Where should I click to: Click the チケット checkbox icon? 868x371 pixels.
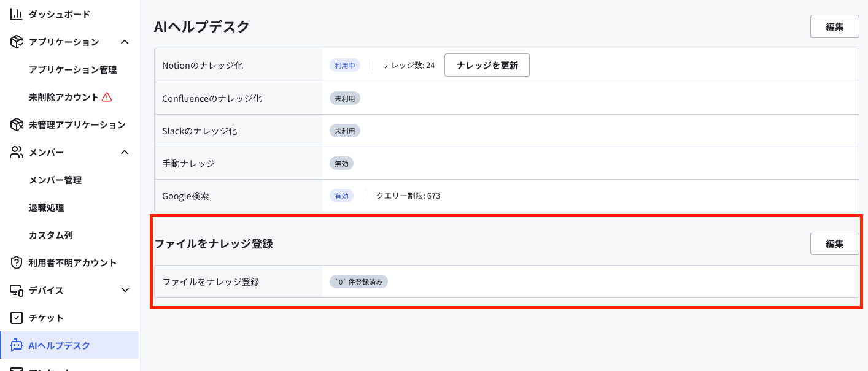click(17, 318)
